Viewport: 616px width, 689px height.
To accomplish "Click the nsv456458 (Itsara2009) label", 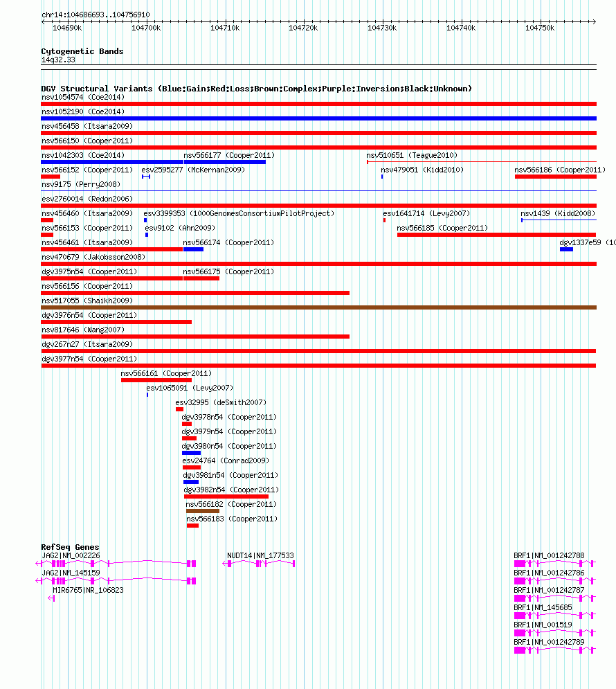I will 87,126.
